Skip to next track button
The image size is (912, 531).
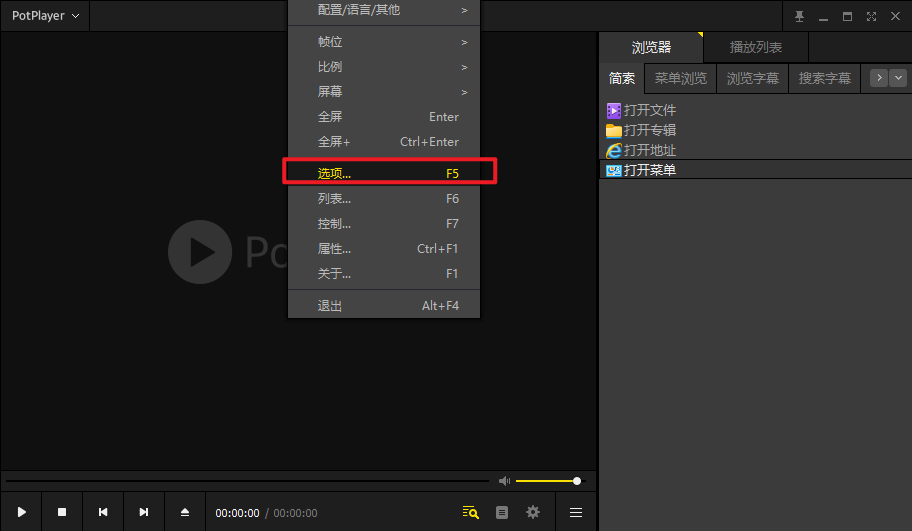coord(144,512)
